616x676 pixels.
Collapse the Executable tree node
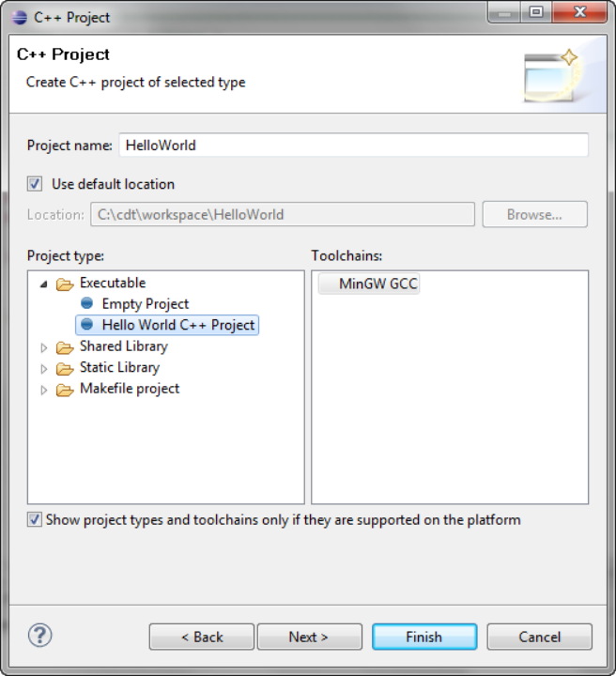coord(44,284)
